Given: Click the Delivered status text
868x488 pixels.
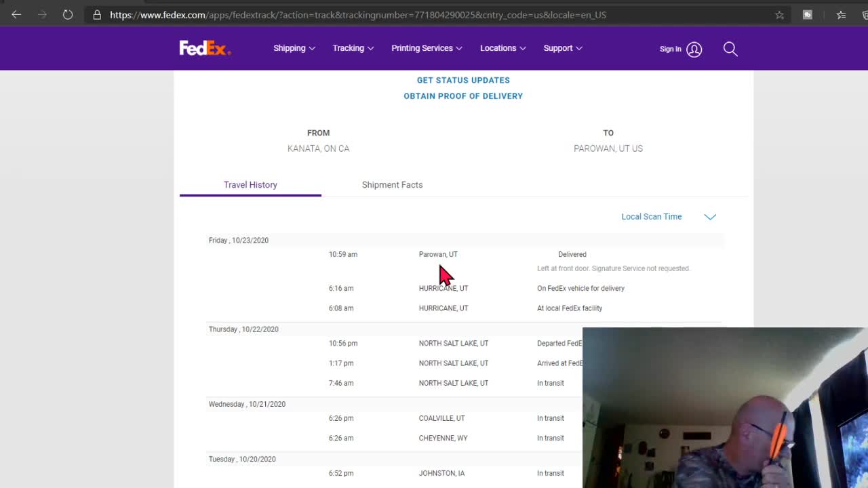Looking at the screenshot, I should tap(572, 254).
